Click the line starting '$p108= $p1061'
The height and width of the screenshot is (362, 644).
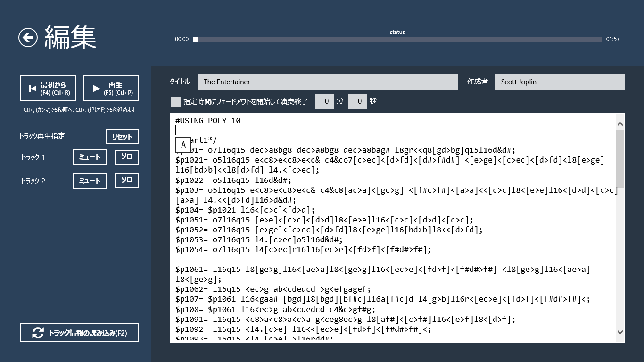(x=275, y=309)
